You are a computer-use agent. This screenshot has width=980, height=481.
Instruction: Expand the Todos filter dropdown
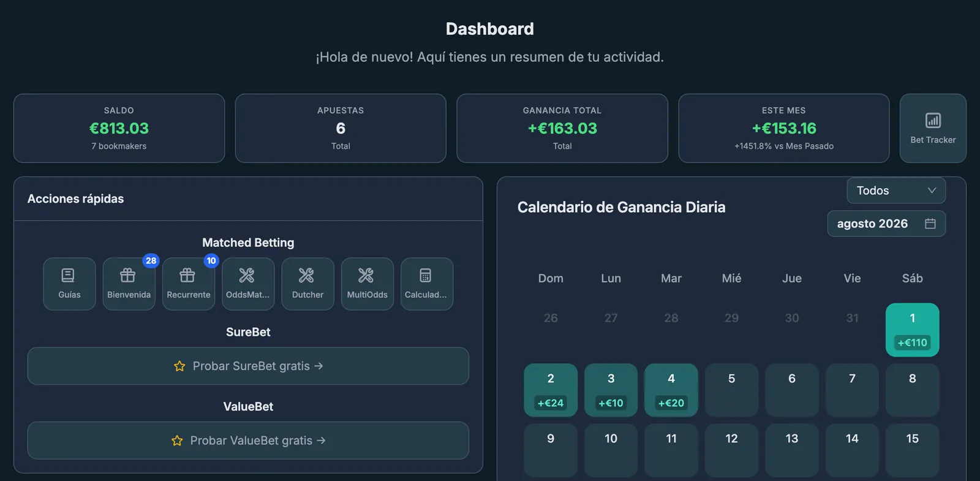[896, 191]
